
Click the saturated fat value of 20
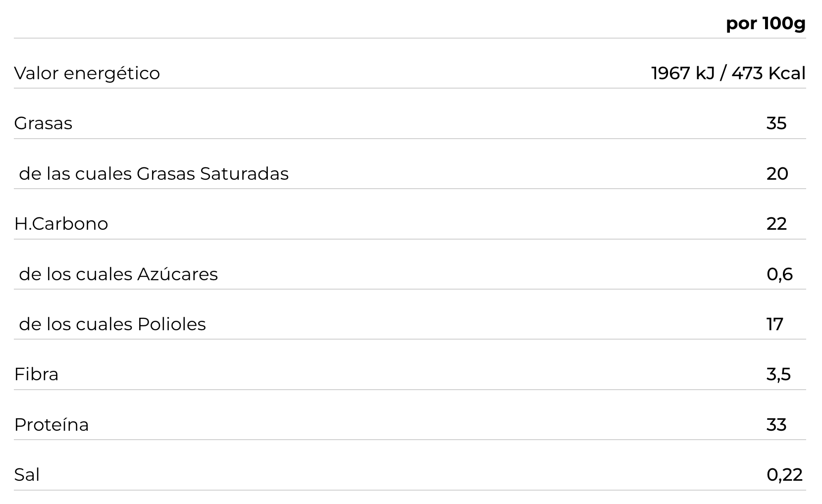pyautogui.click(x=777, y=174)
